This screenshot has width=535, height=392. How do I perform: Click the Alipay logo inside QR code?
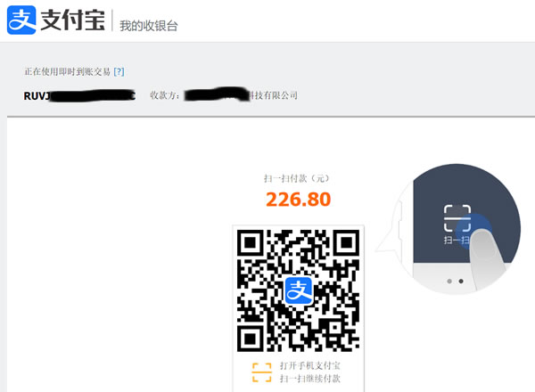pos(299,290)
